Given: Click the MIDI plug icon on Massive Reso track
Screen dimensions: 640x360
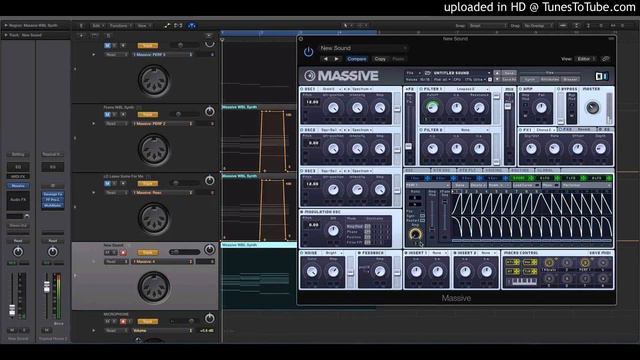Looking at the screenshot, I should coord(154,218).
